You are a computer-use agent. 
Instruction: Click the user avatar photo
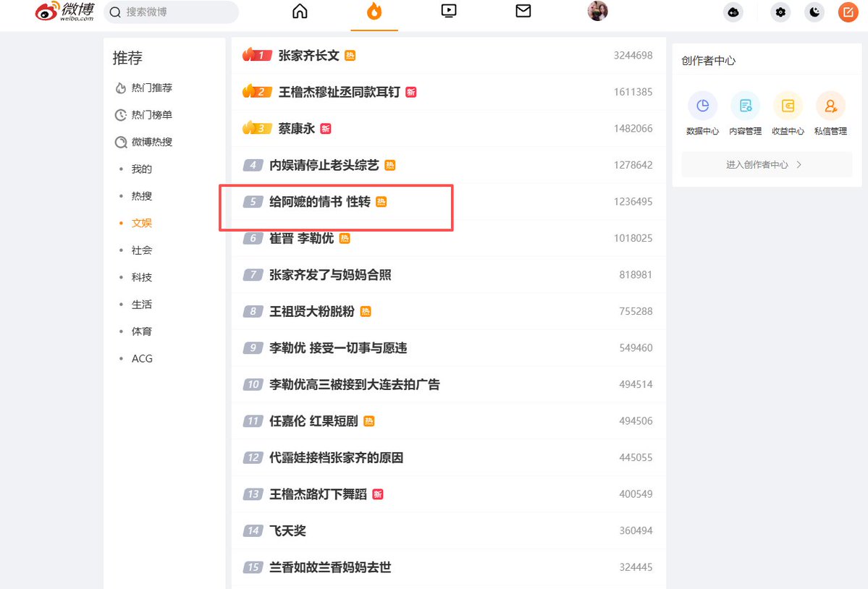point(598,11)
